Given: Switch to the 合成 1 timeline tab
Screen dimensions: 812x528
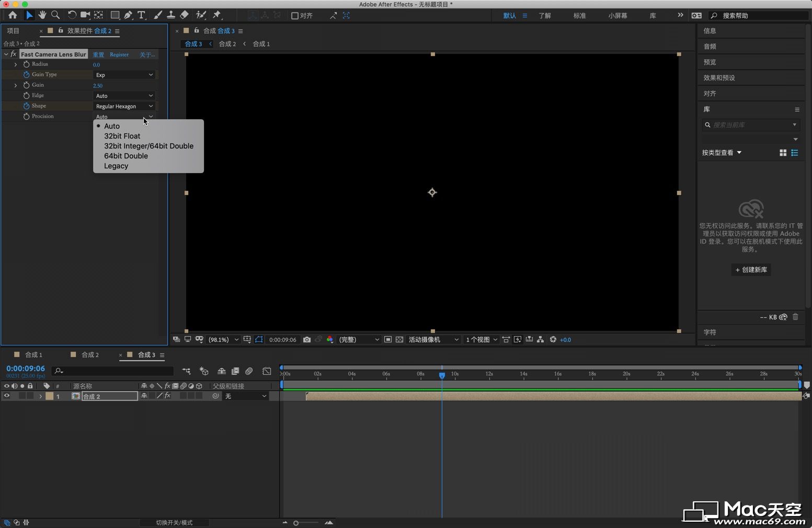Looking at the screenshot, I should click(x=33, y=354).
